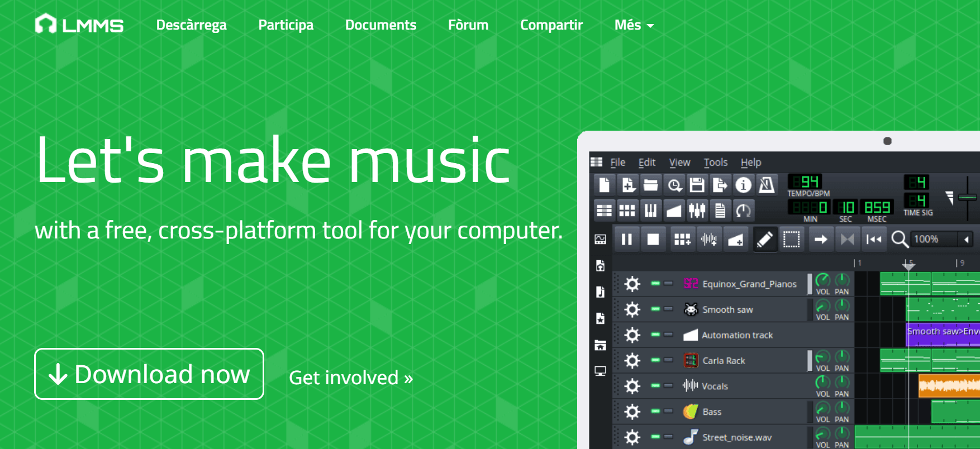This screenshot has width=980, height=449.
Task: Open the Mixer faders icon
Action: click(697, 211)
